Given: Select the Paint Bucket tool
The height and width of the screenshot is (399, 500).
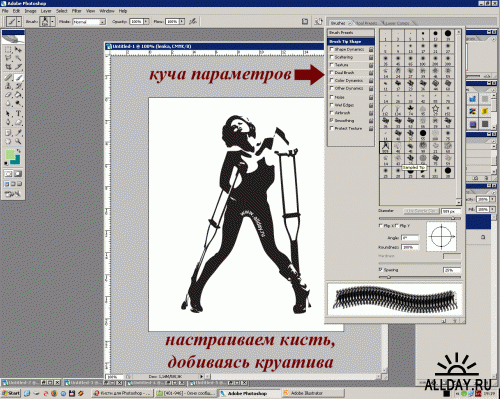Looking at the screenshot, I should point(18,95).
